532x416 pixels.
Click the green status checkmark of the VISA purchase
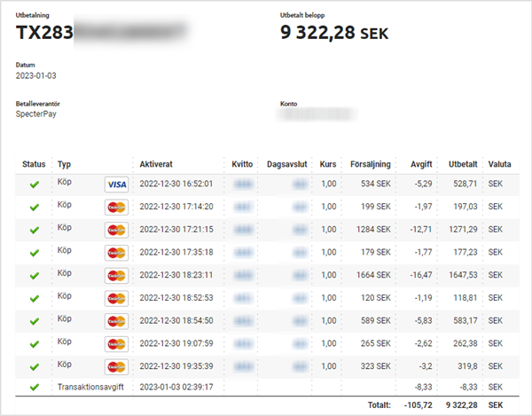[x=35, y=184]
